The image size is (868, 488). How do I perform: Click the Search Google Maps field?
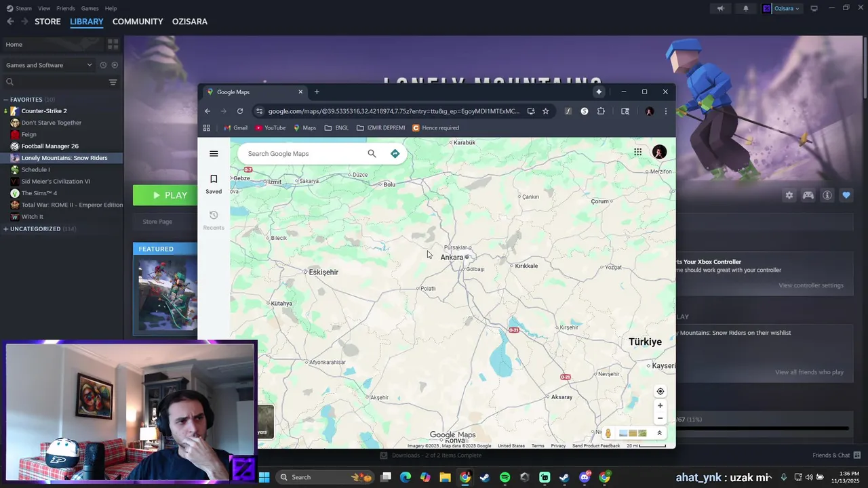click(x=304, y=154)
